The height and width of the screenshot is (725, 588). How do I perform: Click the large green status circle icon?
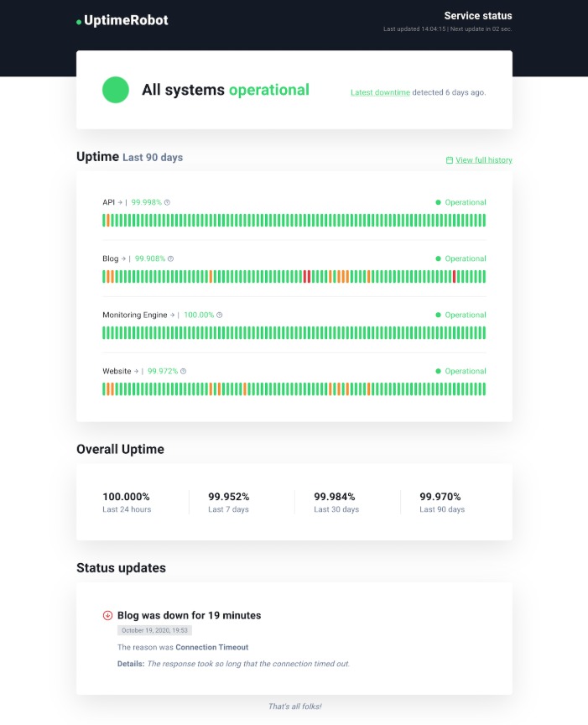[116, 89]
